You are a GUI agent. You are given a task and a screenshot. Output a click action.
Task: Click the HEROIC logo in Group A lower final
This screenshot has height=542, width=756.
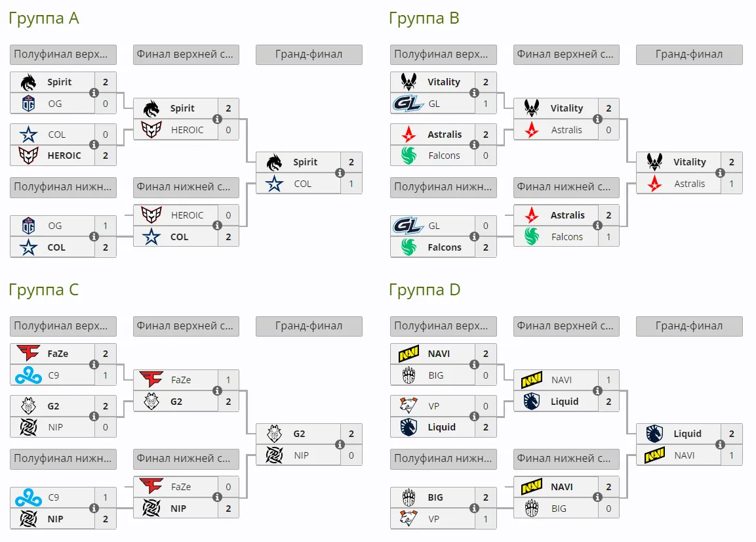point(151,215)
